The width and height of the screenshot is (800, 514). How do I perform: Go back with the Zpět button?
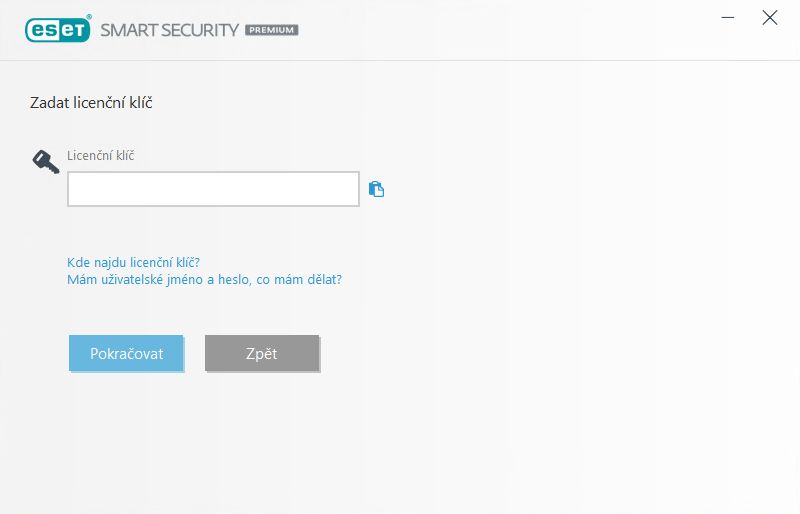[x=262, y=353]
